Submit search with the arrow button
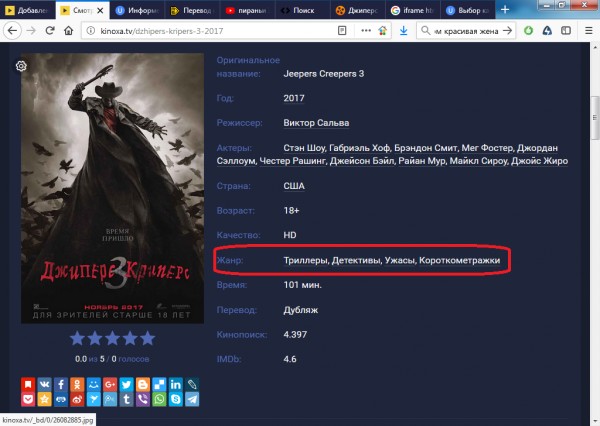The width and height of the screenshot is (600, 426). pyautogui.click(x=507, y=31)
